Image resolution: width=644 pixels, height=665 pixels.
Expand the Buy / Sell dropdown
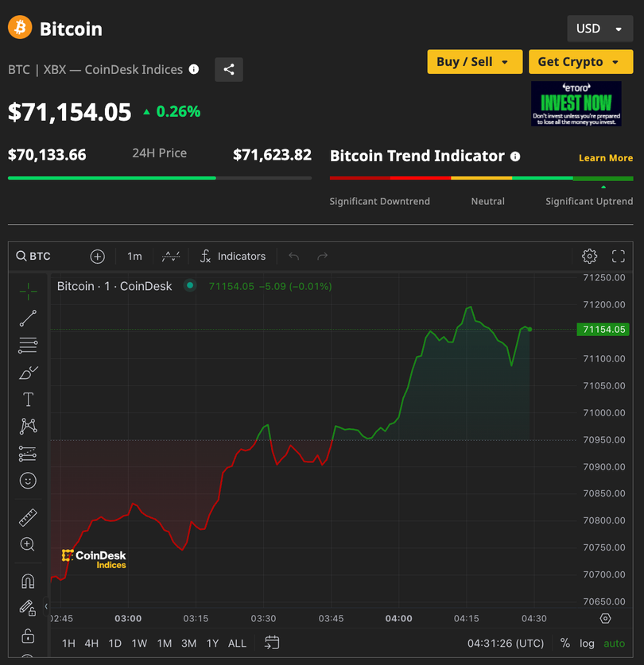[474, 62]
